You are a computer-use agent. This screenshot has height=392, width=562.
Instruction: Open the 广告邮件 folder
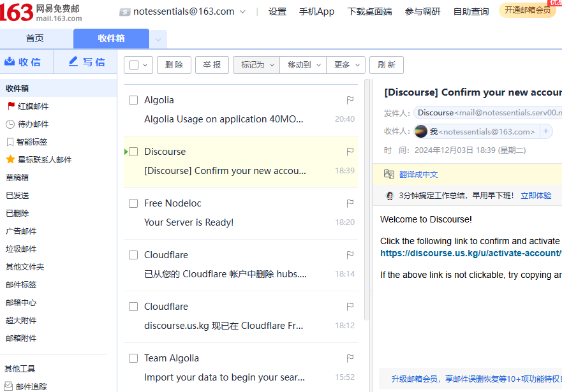click(x=21, y=231)
